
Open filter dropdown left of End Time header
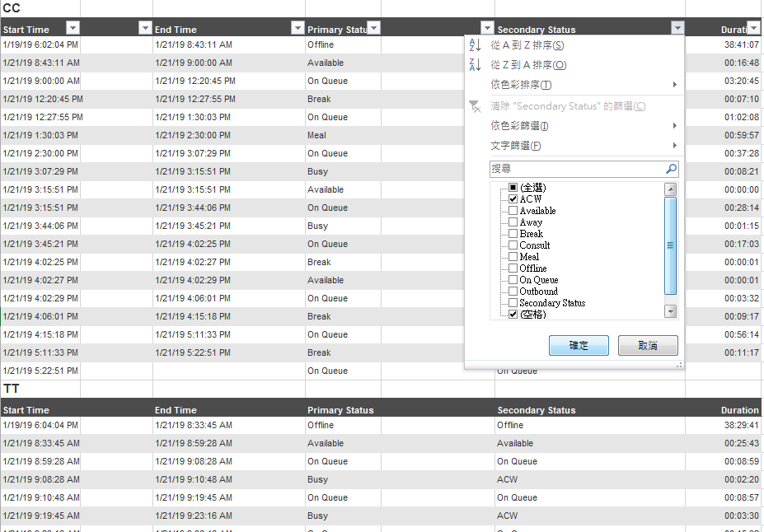click(x=145, y=28)
